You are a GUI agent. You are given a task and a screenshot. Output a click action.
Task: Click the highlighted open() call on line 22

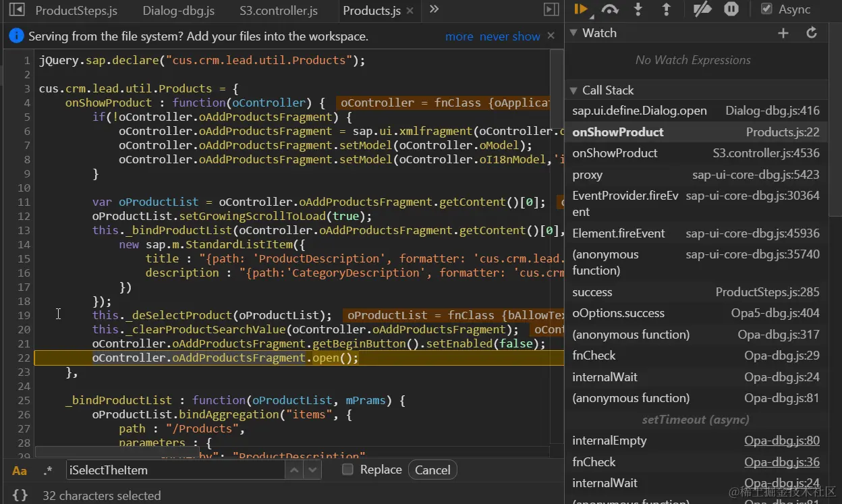click(335, 358)
